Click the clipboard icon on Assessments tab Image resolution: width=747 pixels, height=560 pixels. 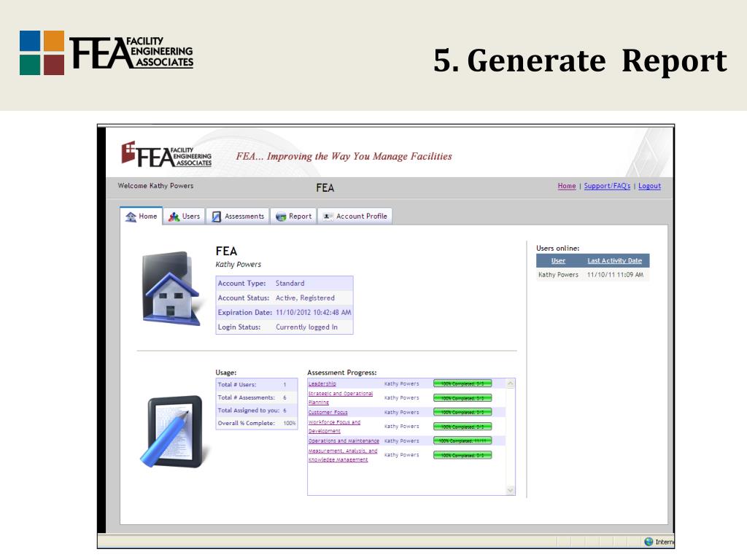point(216,217)
